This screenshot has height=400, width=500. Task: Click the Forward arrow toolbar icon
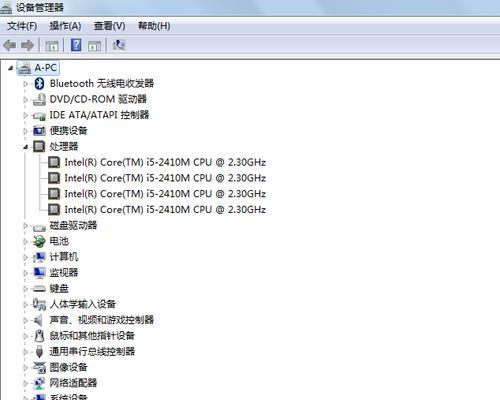[x=27, y=45]
